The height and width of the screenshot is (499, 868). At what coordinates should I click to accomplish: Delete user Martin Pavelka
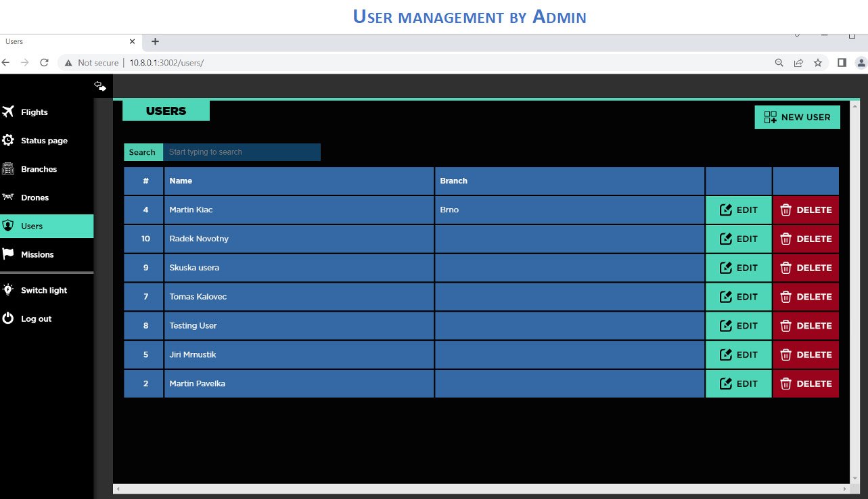pos(806,383)
